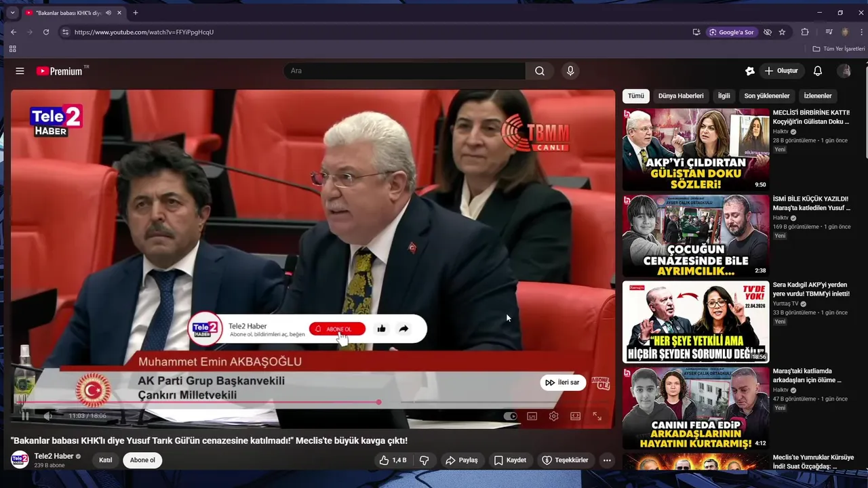The width and height of the screenshot is (868, 488).
Task: Open 'Sera Kadıgil AKP'yi yerden' video title
Action: point(812,289)
